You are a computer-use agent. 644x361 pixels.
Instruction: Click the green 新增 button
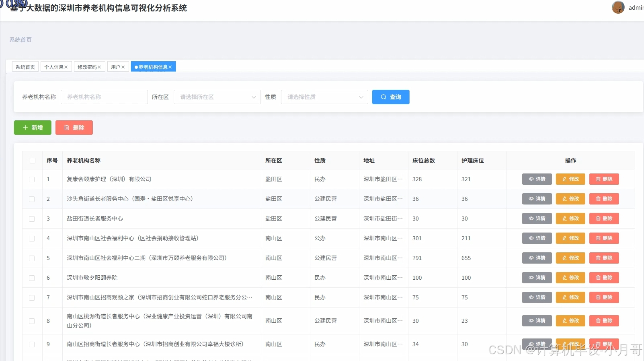(x=33, y=128)
